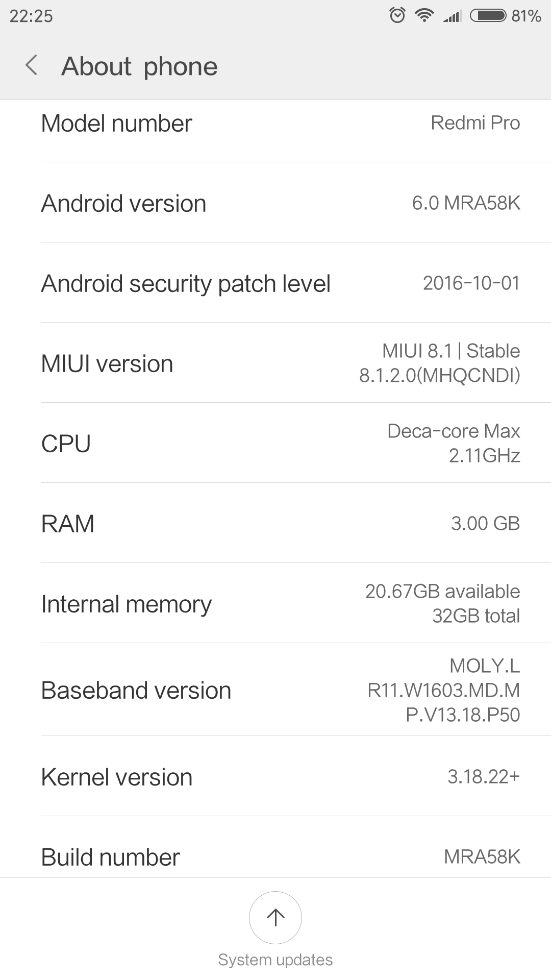
Task: Tap the MIUI version row
Action: click(275, 363)
